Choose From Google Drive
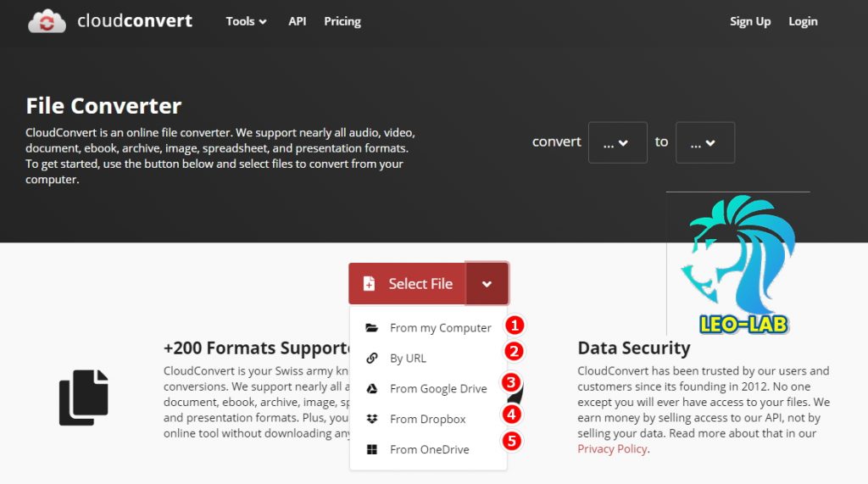The height and width of the screenshot is (484, 868). 428,389
